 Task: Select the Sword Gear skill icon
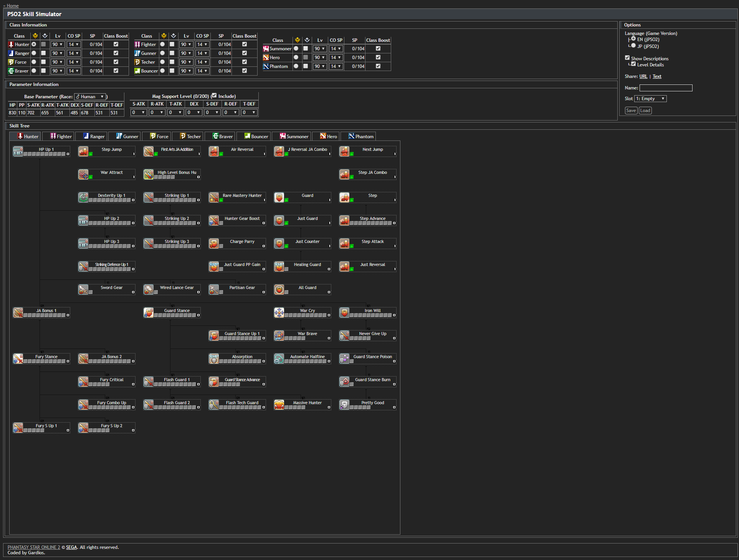pyautogui.click(x=83, y=289)
